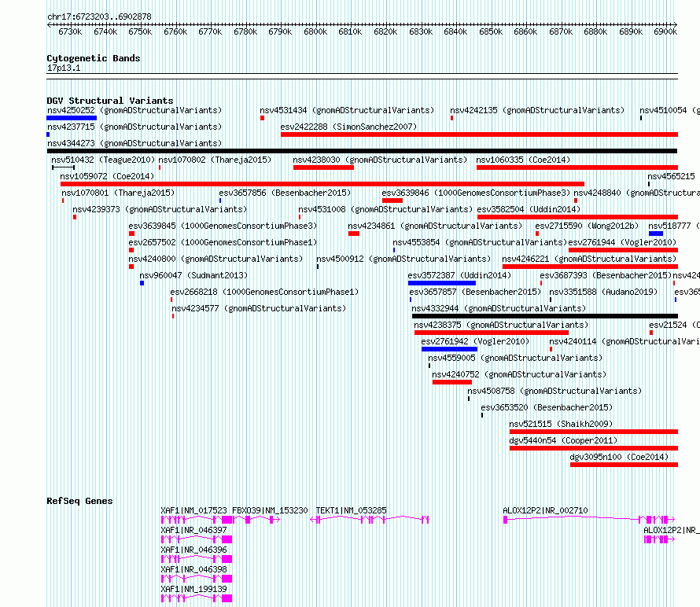Click nsv1059072 Coe2014 label
This screenshot has width=700, height=607.
[x=107, y=176]
